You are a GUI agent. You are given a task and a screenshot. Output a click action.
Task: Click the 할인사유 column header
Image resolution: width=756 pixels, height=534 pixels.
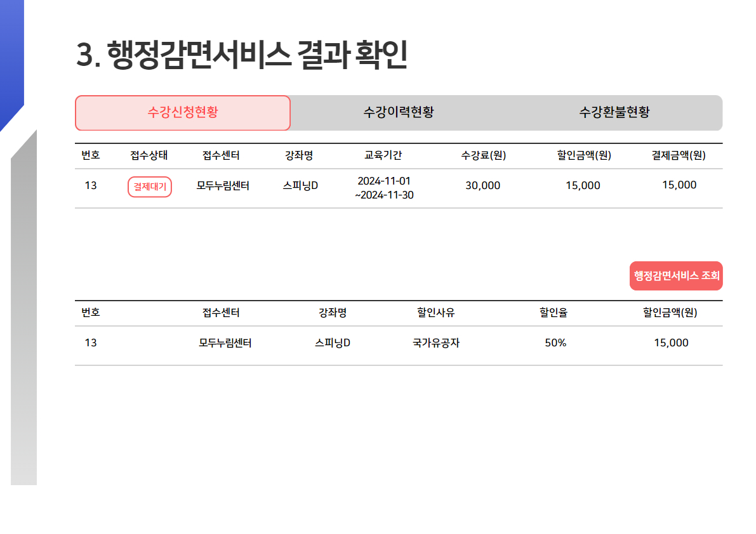click(x=435, y=313)
